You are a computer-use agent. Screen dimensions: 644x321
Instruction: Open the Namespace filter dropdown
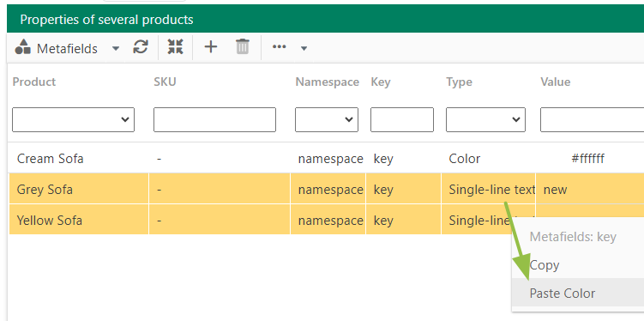pos(327,119)
